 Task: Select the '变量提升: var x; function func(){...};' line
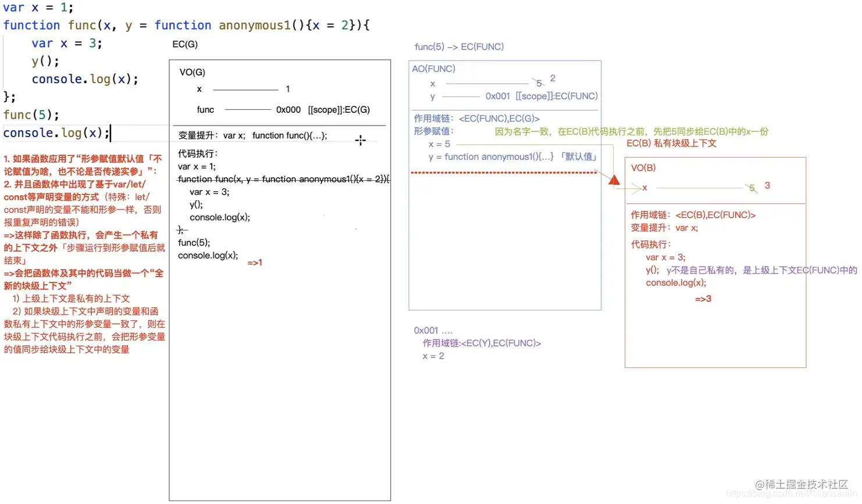(252, 135)
